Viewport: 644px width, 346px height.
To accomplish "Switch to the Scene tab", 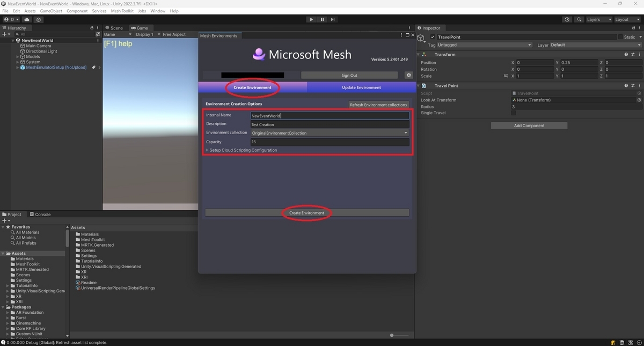I will (x=114, y=28).
